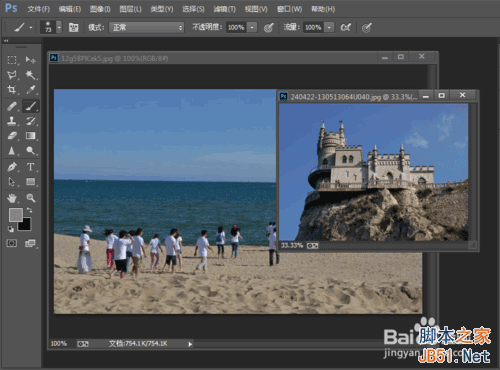Choose the Hand tool
500x370 pixels.
click(12, 198)
